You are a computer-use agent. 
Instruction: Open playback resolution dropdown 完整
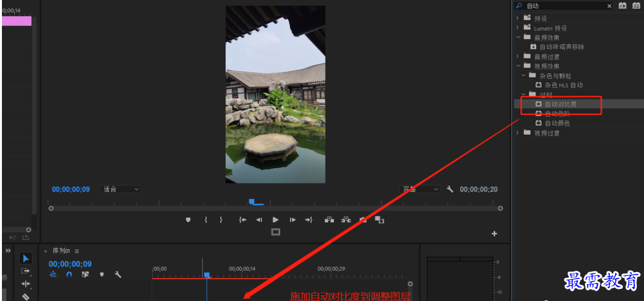tap(420, 189)
